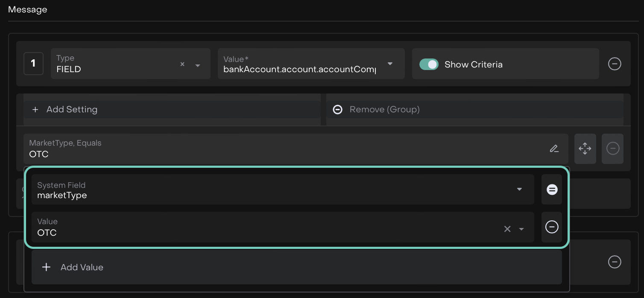This screenshot has width=644, height=298.
Task: Click the pencil edit icon for MarketType criteria
Action: pos(554,149)
